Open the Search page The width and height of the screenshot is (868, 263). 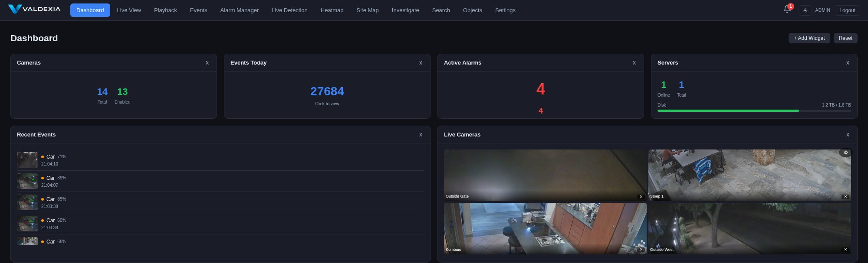(441, 10)
